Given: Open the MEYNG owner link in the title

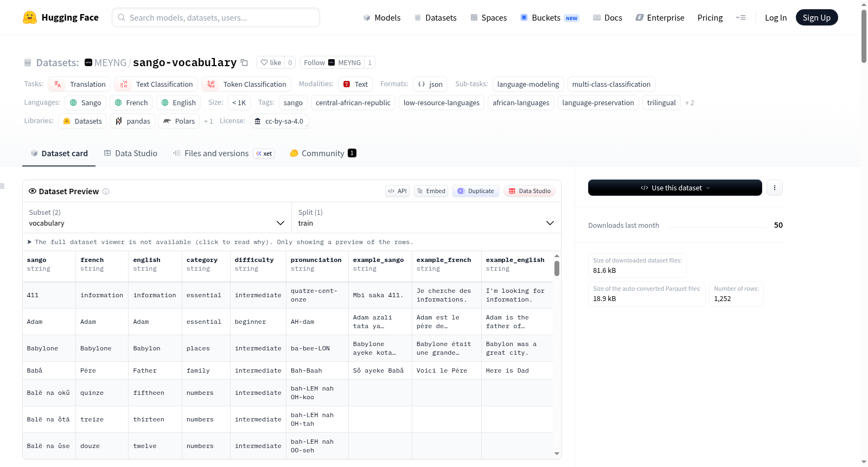Looking at the screenshot, I should click(x=110, y=62).
